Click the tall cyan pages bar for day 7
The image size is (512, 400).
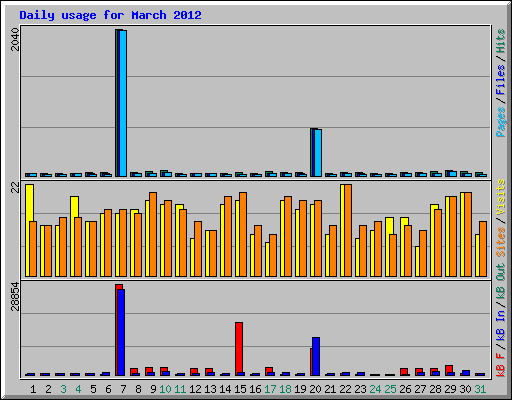123,103
